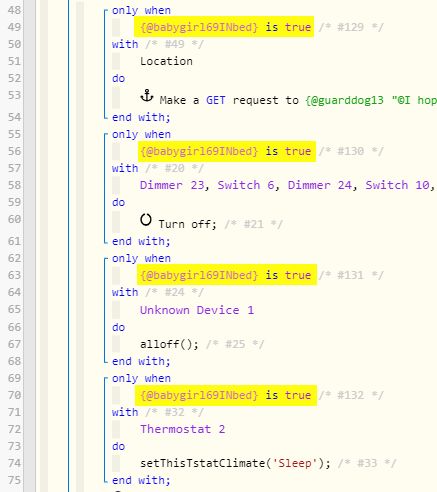Click the guarddog13 variable in the request
This screenshot has height=492, width=437.
(344, 100)
